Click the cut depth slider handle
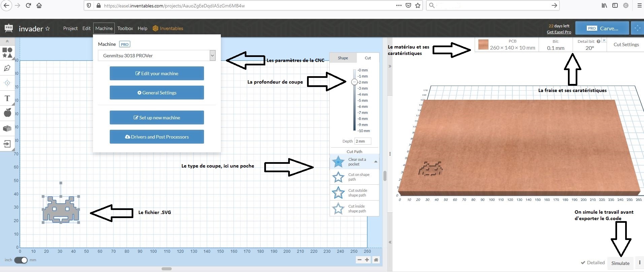Image resolution: width=644 pixels, height=272 pixels. click(354, 82)
